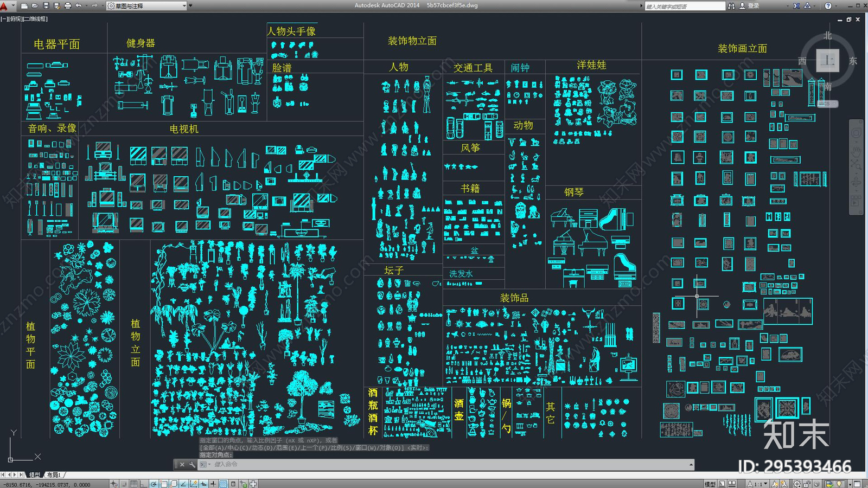The height and width of the screenshot is (488, 868).
Task: Select the 模型 model tab
Action: click(35, 475)
